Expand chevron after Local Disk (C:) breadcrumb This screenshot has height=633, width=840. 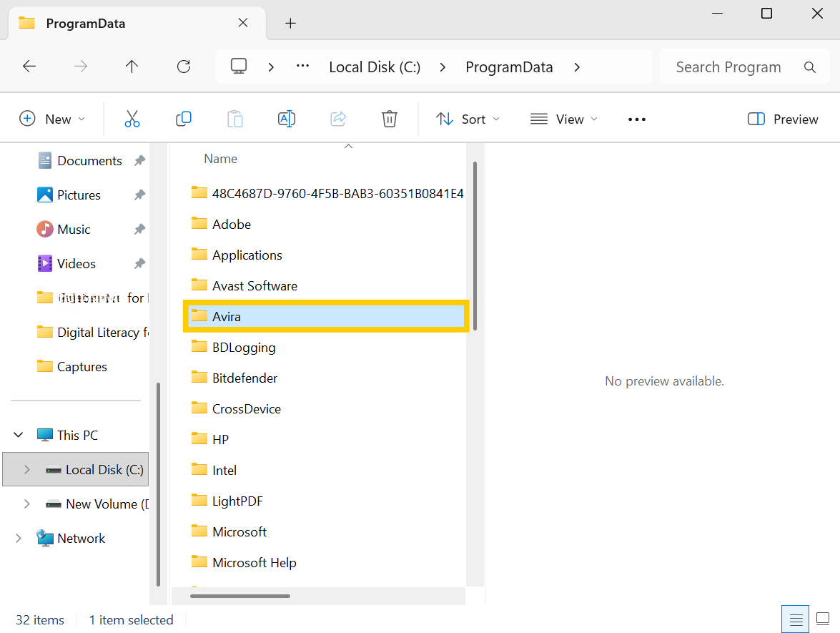[443, 67]
